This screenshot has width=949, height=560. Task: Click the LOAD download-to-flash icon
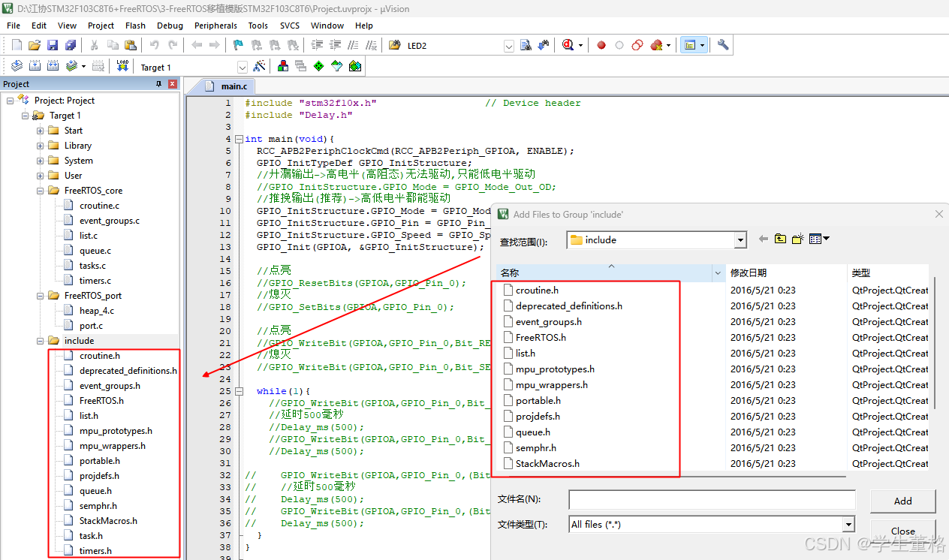(122, 66)
